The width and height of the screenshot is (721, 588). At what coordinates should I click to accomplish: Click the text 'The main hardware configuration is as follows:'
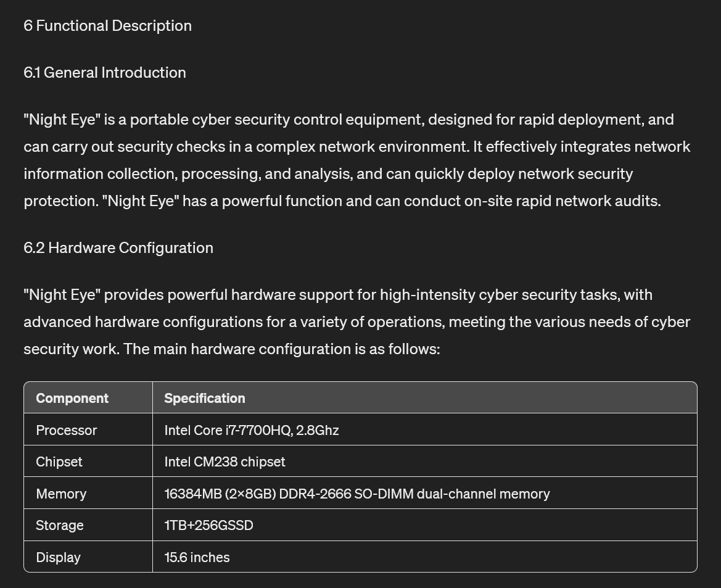(x=281, y=349)
